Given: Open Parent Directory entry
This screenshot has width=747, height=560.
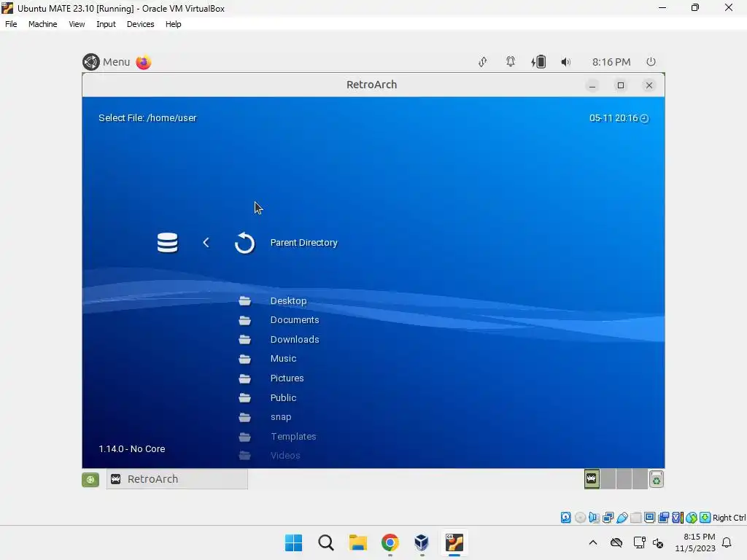Looking at the screenshot, I should 303,242.
